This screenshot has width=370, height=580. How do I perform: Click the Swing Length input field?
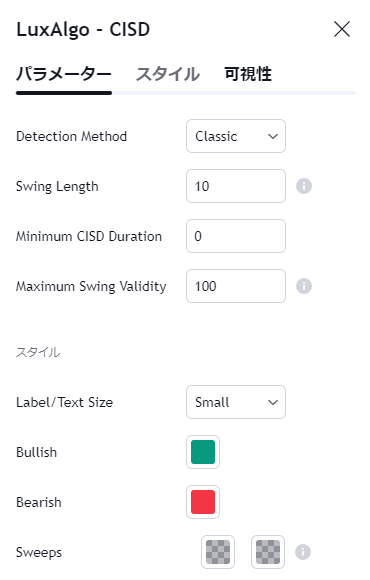[236, 186]
